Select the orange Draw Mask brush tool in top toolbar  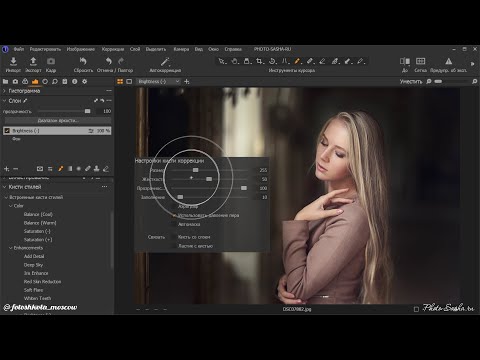(x=297, y=61)
